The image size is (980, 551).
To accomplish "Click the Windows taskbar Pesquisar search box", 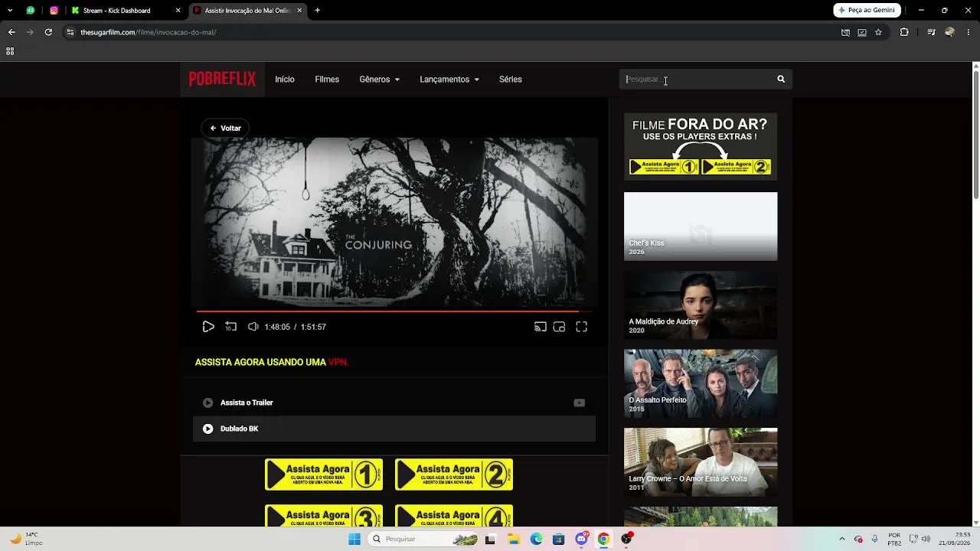I will (x=423, y=539).
